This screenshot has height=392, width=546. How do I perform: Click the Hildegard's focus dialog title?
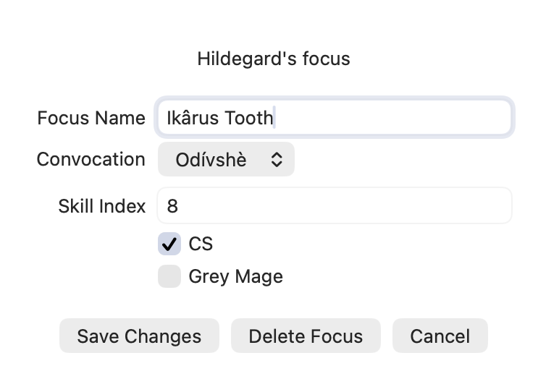point(273,59)
